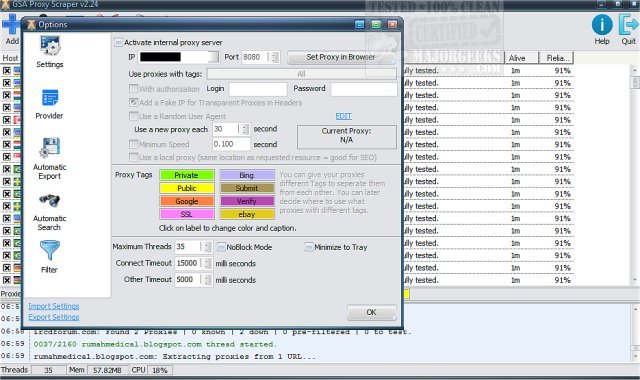This screenshot has height=380, width=640.
Task: Open the Provider section in Options
Action: [x=49, y=104]
